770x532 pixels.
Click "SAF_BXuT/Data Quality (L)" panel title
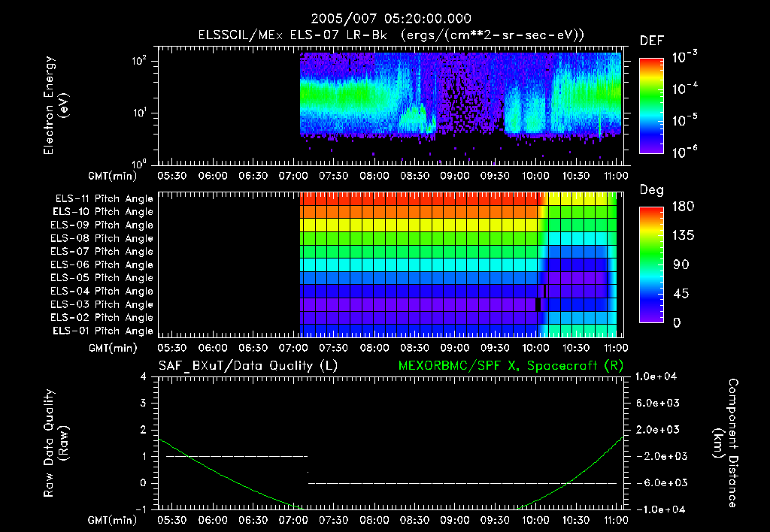click(x=248, y=366)
